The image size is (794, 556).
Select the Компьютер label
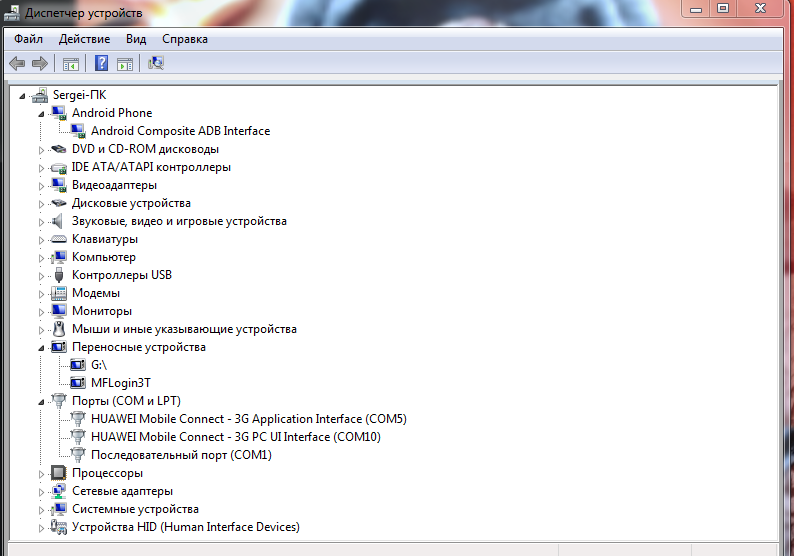click(x=104, y=257)
